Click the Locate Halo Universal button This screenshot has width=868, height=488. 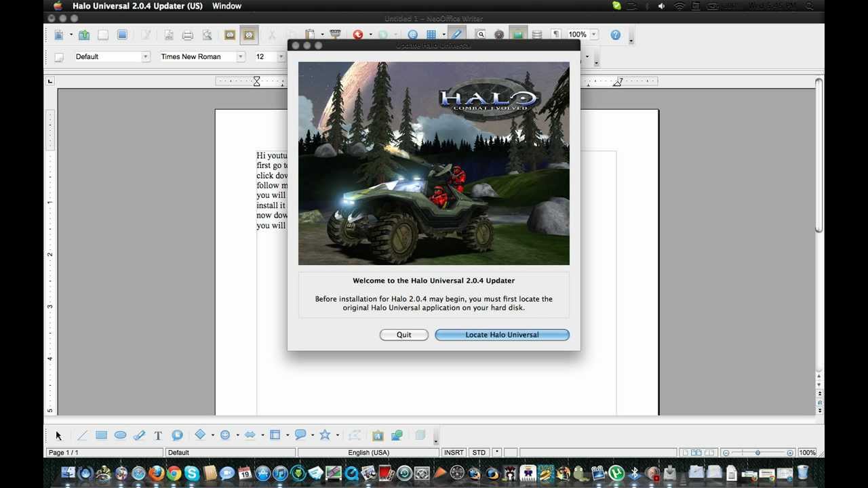502,335
